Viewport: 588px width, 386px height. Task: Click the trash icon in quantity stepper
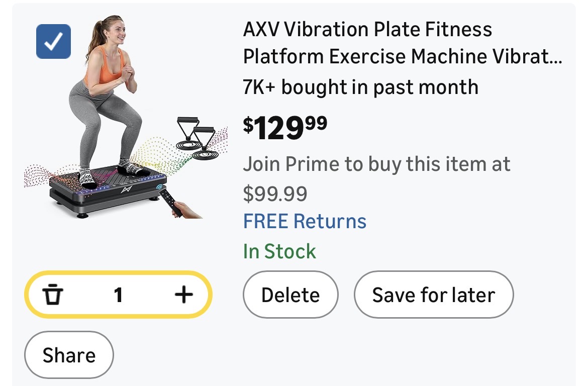52,295
